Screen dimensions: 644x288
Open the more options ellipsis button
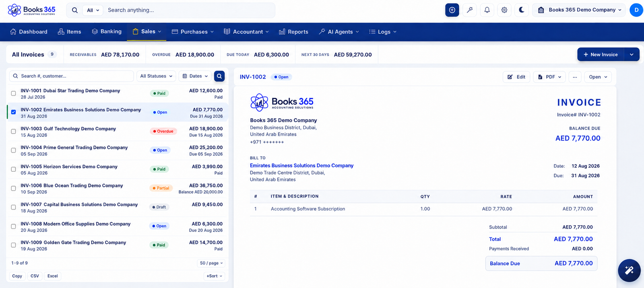click(575, 77)
